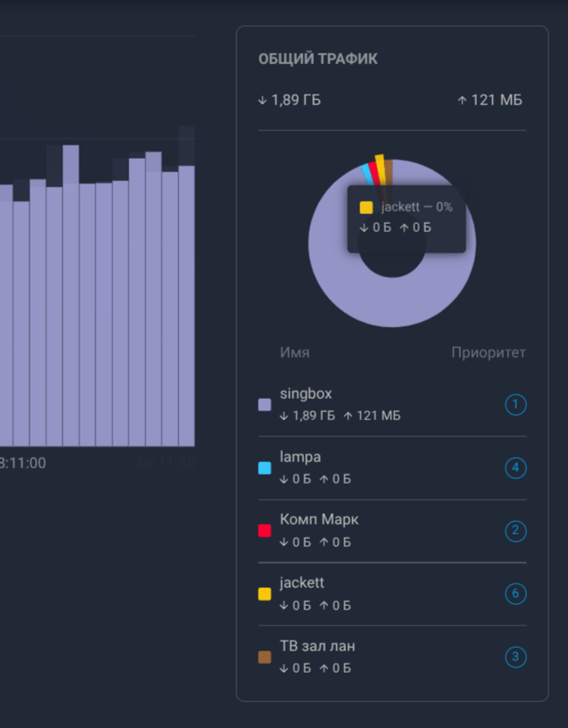Click the Общий трафик panel title

point(318,59)
